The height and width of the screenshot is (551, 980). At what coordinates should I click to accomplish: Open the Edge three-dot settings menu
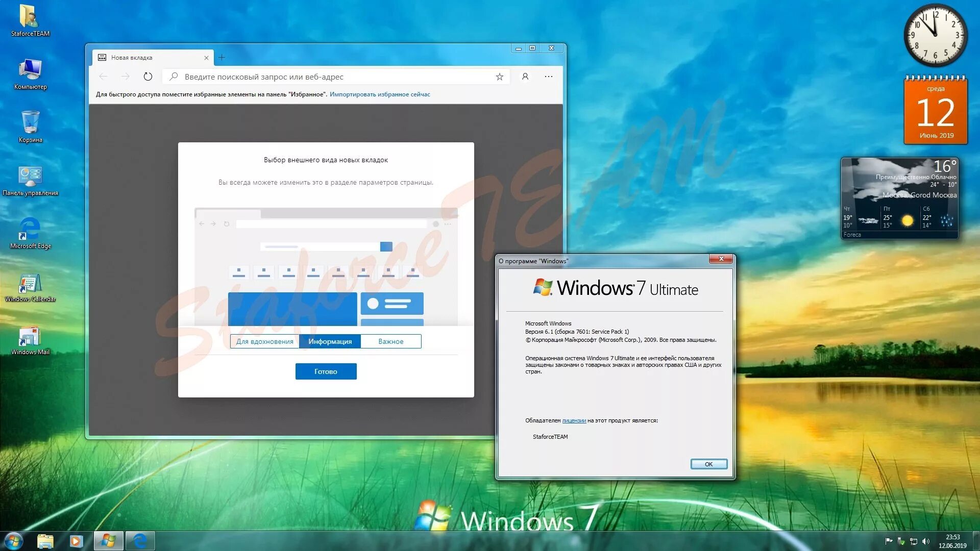click(x=548, y=77)
